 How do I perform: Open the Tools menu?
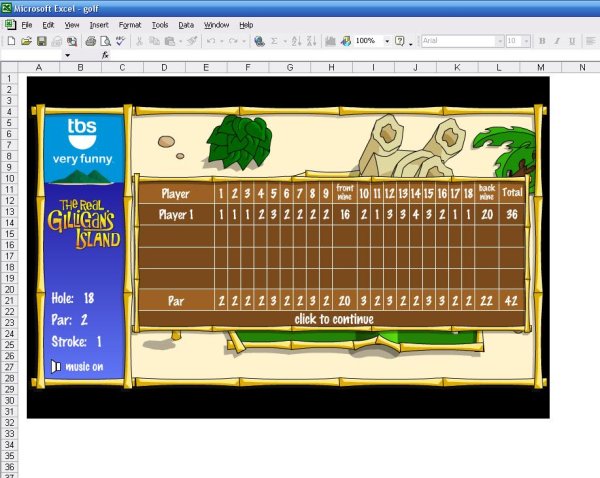point(160,25)
